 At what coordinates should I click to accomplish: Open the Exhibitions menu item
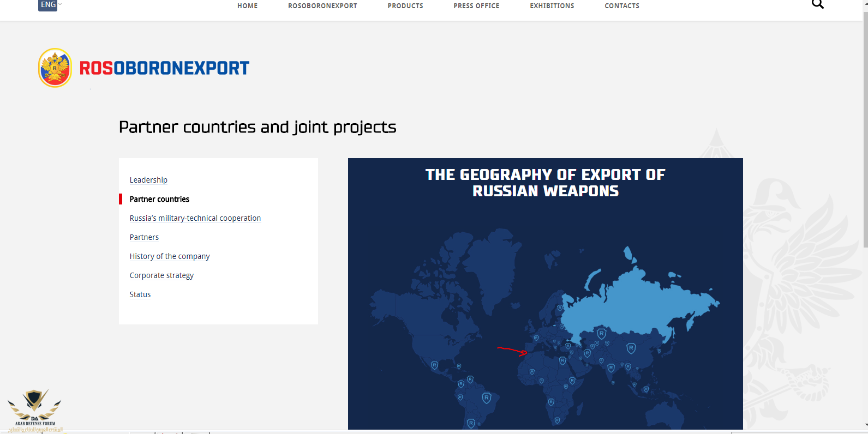coord(552,6)
